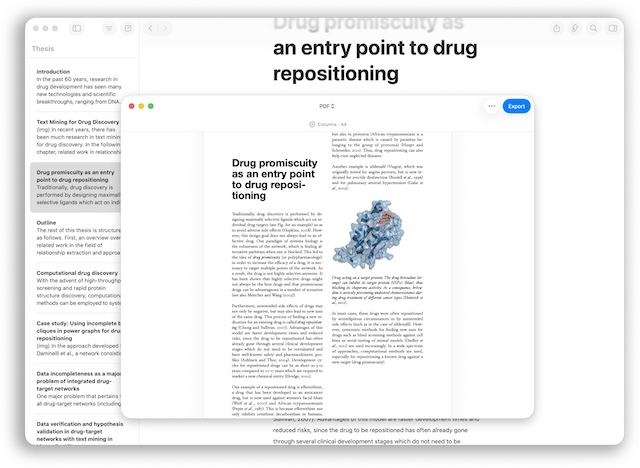Toggle the right inspector panel icon
Screen dimensions: 640x468
(x=612, y=28)
